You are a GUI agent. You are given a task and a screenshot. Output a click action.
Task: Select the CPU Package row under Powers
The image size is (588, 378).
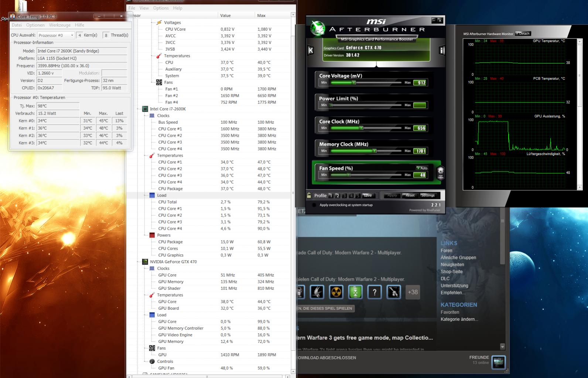[209, 242]
